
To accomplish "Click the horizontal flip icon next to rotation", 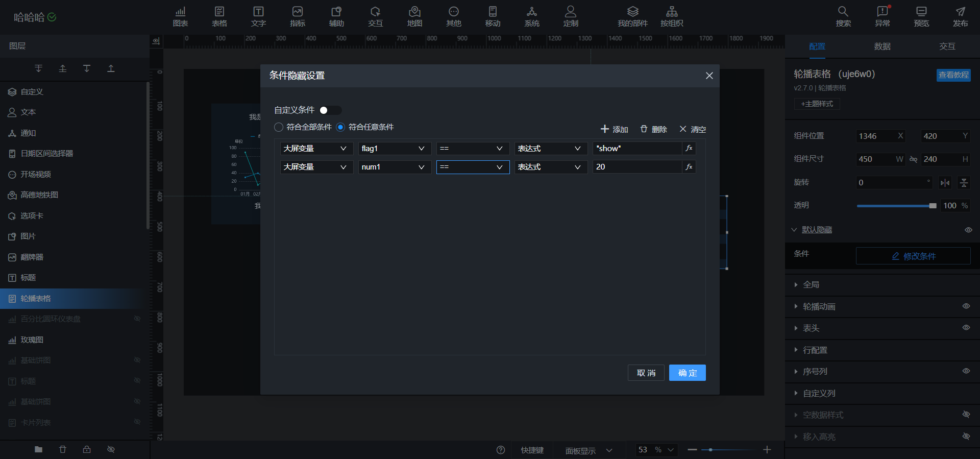I will [x=945, y=183].
